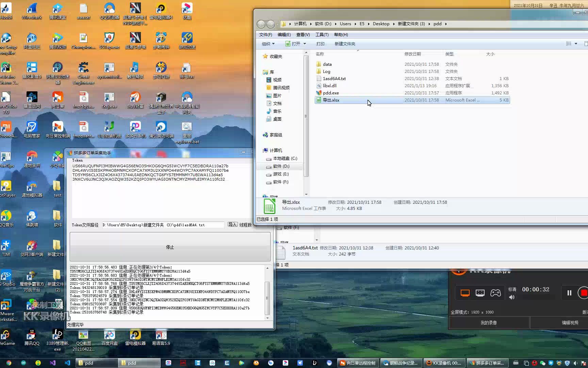Open the Wireshark desktop icon
Screen dimensions: 588x368
32,11
